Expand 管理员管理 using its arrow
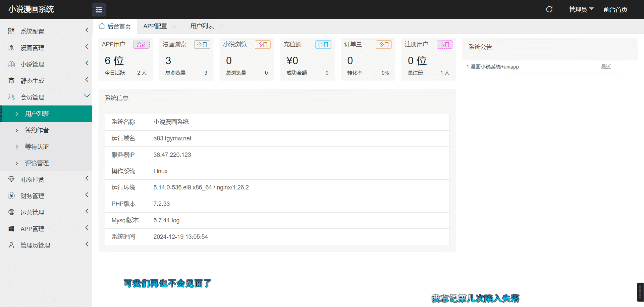644x307 pixels. point(87,245)
